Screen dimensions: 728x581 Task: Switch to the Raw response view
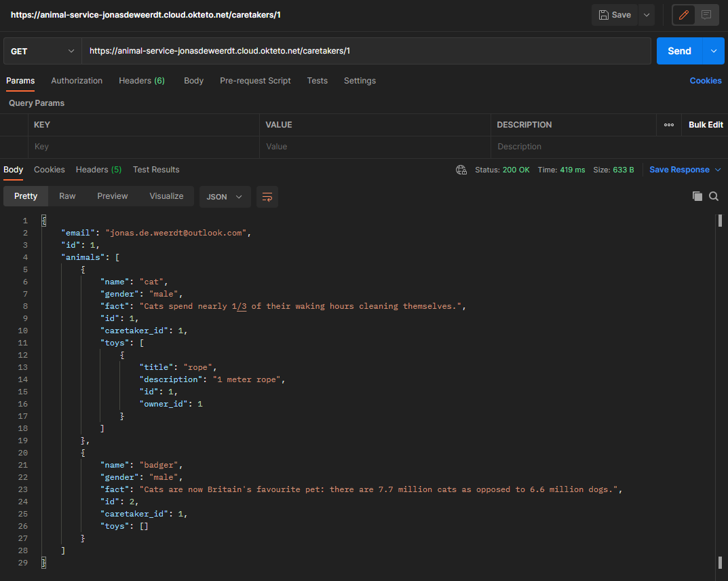66,196
